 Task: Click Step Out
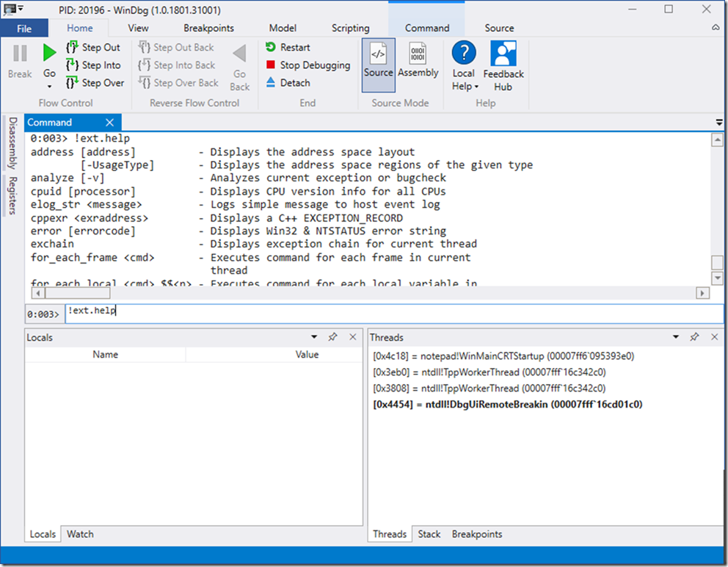93,48
